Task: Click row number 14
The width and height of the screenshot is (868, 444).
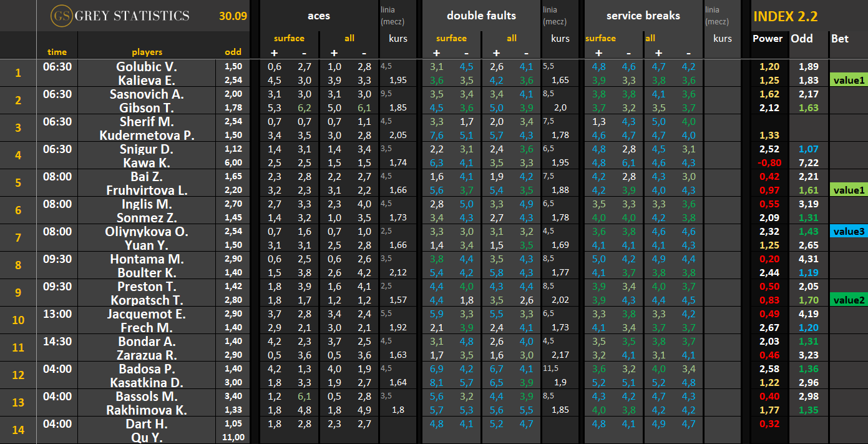Action: tap(18, 430)
